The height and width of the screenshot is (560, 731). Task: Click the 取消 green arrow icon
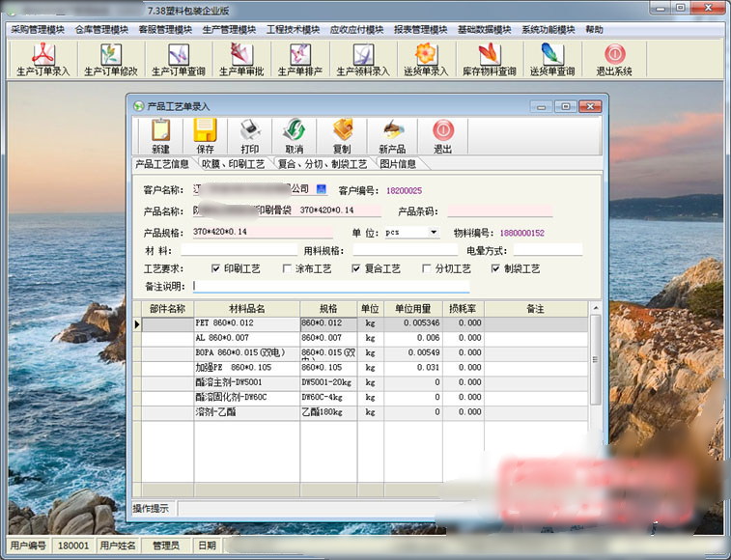coord(295,136)
